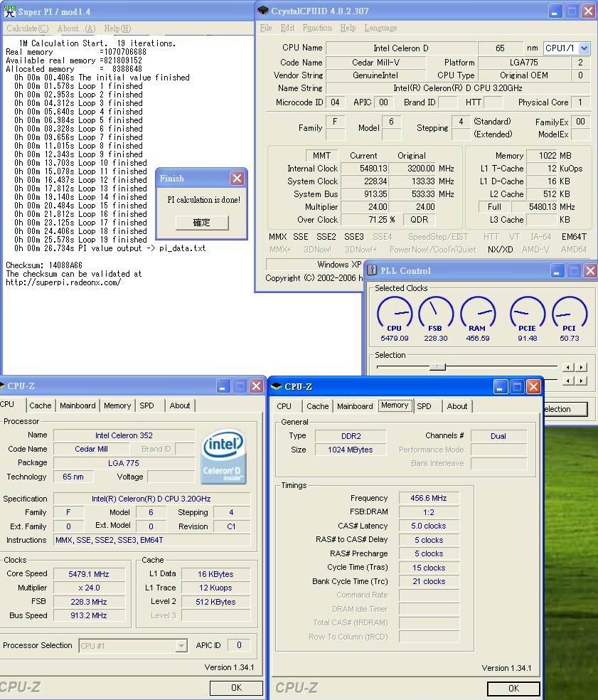Open the Language menu in CrystalCPUID

click(x=380, y=28)
